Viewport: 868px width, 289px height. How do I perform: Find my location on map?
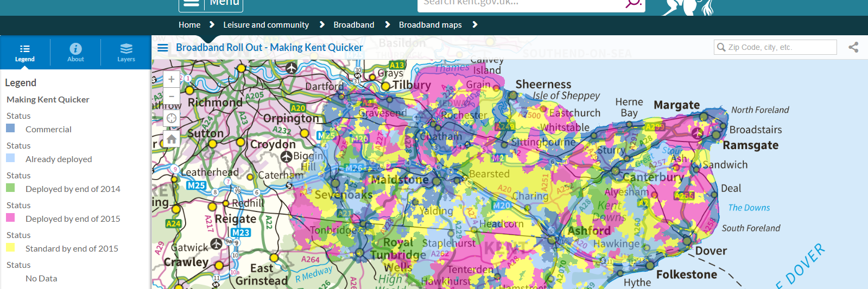[x=172, y=118]
